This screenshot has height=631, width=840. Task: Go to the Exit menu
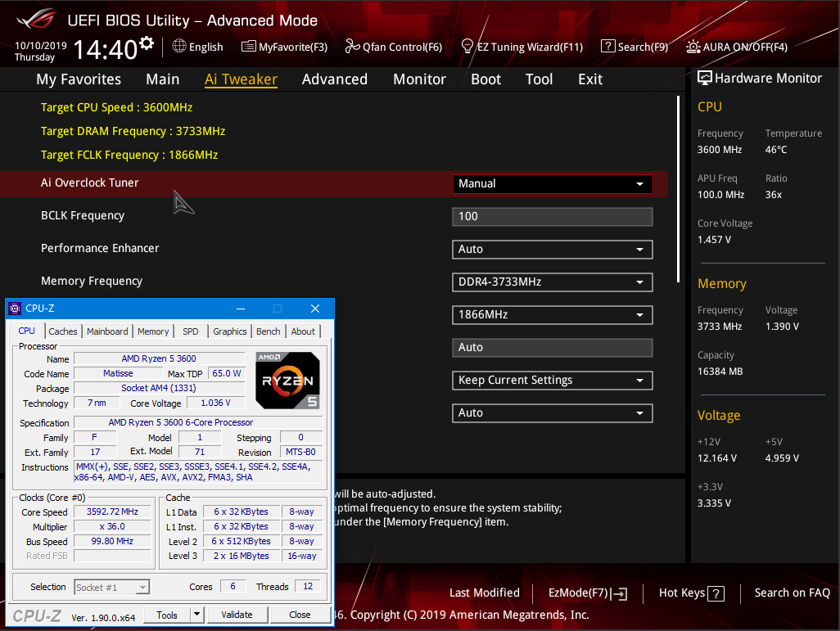click(590, 79)
